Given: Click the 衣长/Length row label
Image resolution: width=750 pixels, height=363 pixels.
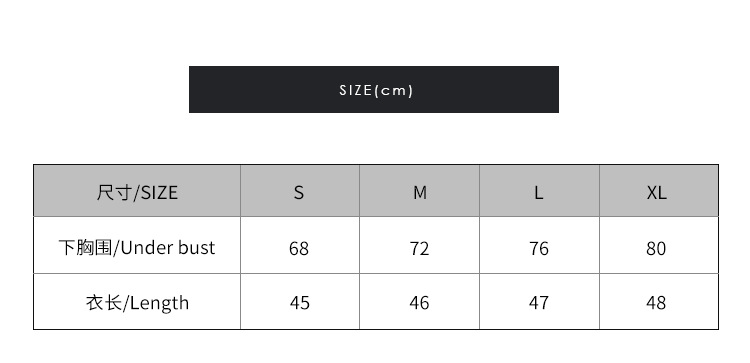Looking at the screenshot, I should pyautogui.click(x=137, y=303).
